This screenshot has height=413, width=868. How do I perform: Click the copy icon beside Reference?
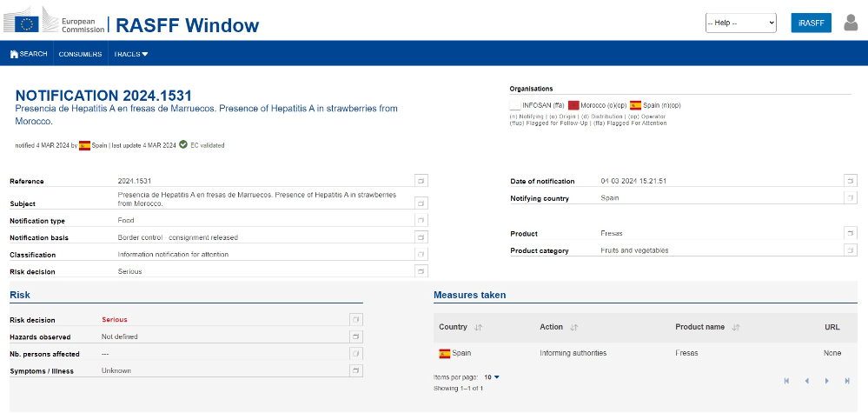(x=421, y=181)
